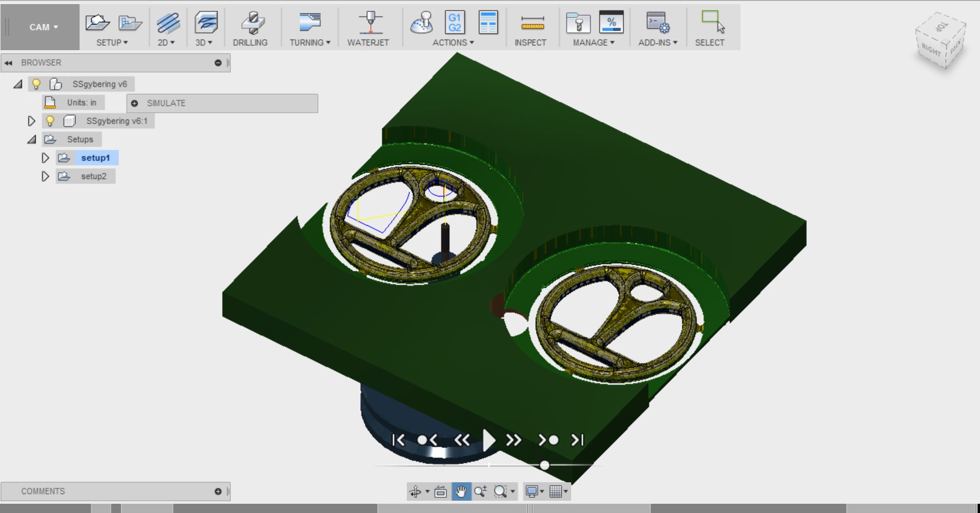Jump to simulation end
This screenshot has height=513, width=980.
coord(577,440)
